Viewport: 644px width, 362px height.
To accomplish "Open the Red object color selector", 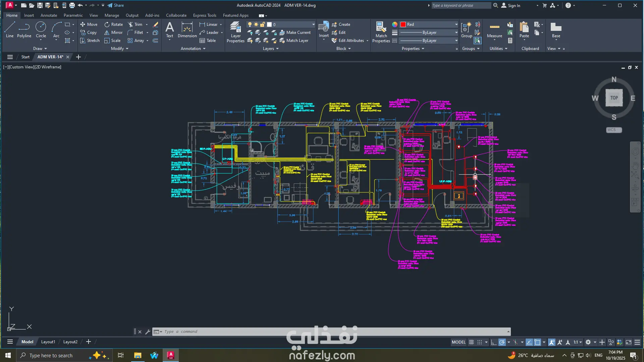I will [429, 24].
